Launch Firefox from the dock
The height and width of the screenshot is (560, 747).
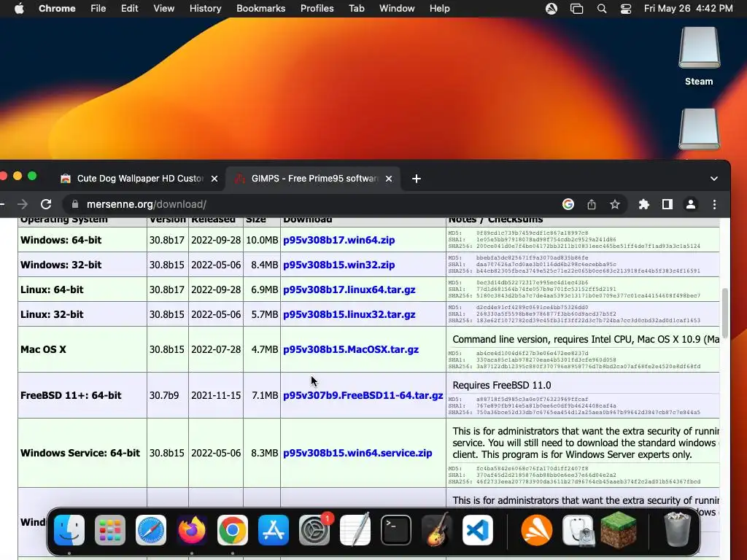coord(192,530)
